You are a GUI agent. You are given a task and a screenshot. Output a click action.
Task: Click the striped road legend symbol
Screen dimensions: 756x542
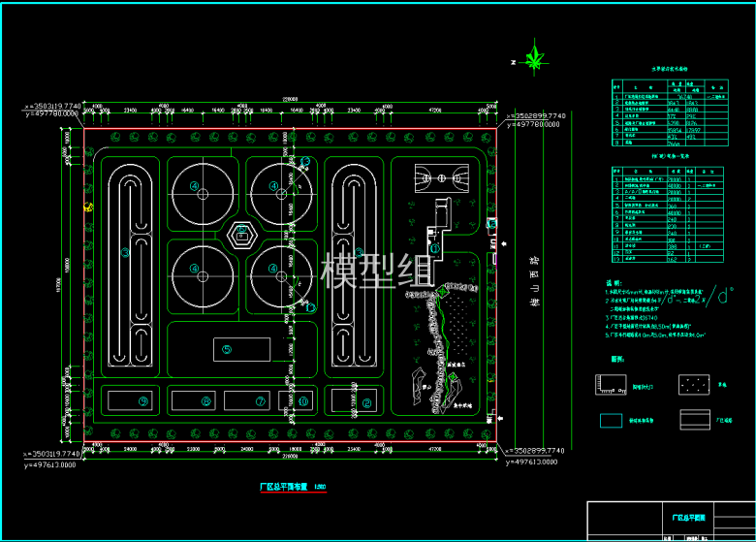(696, 420)
